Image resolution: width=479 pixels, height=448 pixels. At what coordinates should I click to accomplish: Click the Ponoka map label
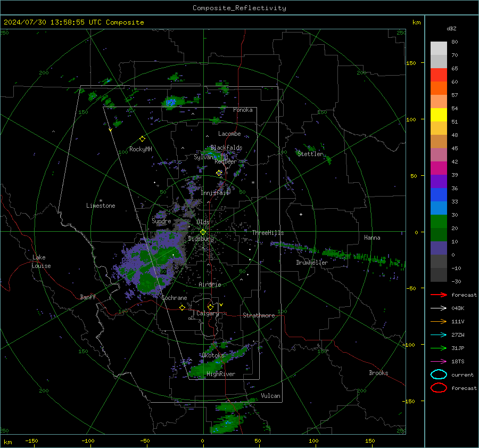243,110
